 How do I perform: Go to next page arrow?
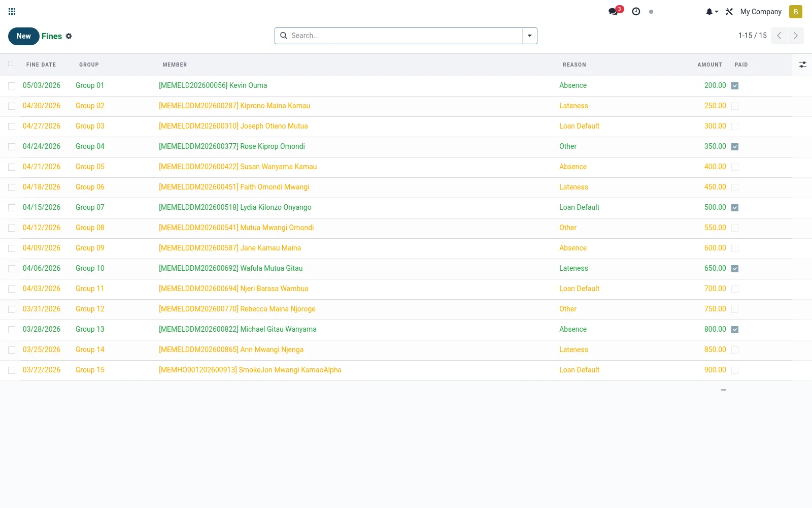795,36
